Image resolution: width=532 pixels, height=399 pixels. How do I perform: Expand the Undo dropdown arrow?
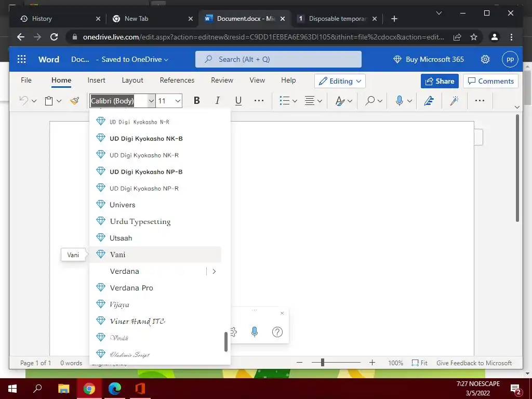click(x=34, y=101)
